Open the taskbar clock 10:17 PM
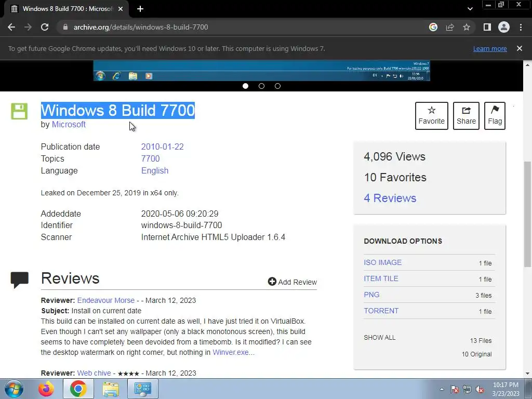This screenshot has width=532, height=399. 506,389
